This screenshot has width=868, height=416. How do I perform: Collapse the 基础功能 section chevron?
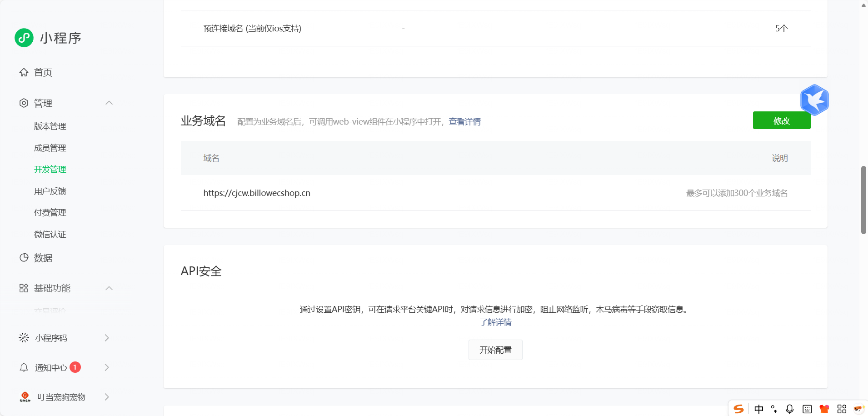click(x=109, y=288)
